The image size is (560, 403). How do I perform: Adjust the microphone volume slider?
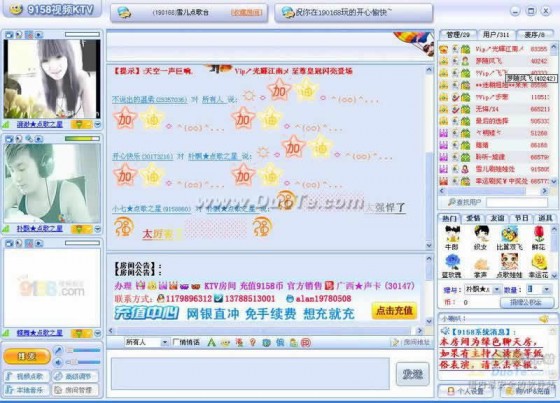(83, 350)
